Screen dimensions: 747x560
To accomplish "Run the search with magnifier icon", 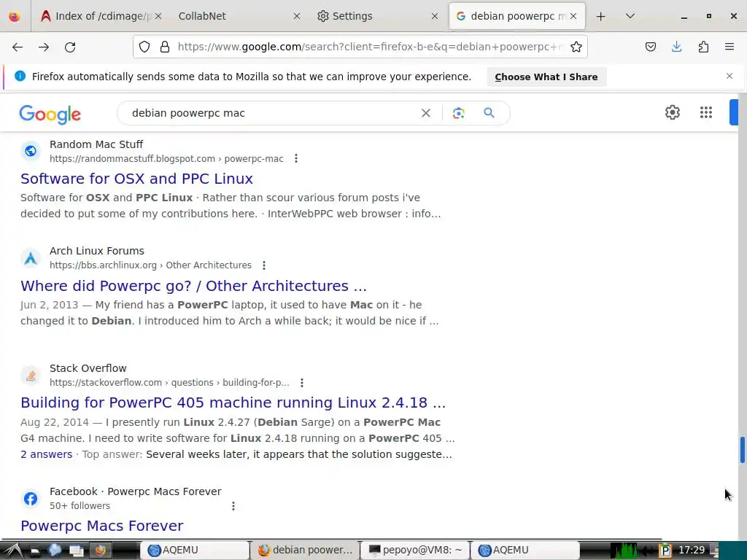I will tap(489, 113).
